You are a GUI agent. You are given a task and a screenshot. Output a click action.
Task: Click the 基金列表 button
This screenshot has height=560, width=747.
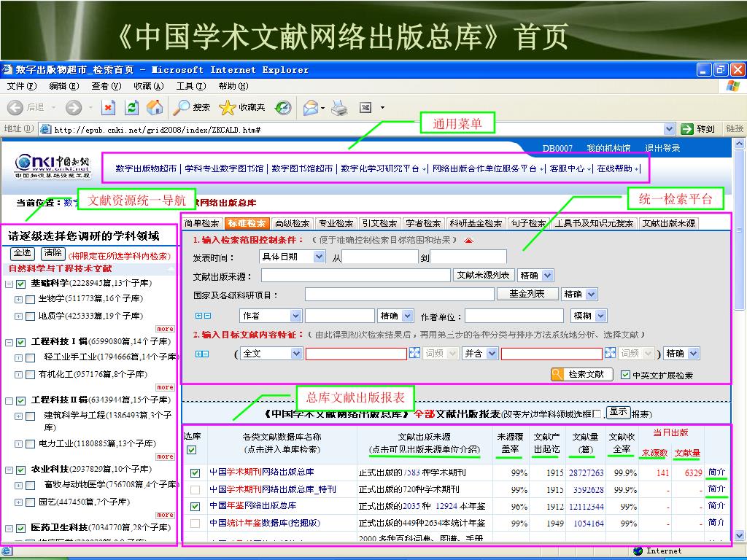527,294
